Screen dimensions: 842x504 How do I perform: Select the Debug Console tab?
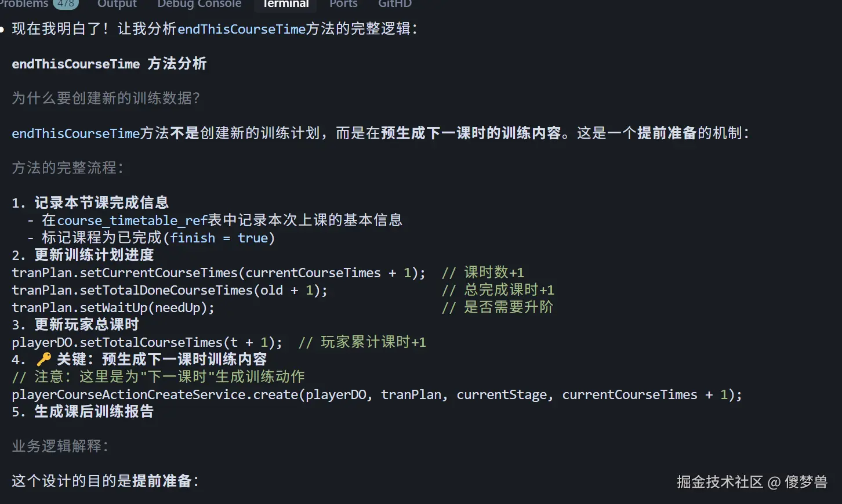coord(199,5)
